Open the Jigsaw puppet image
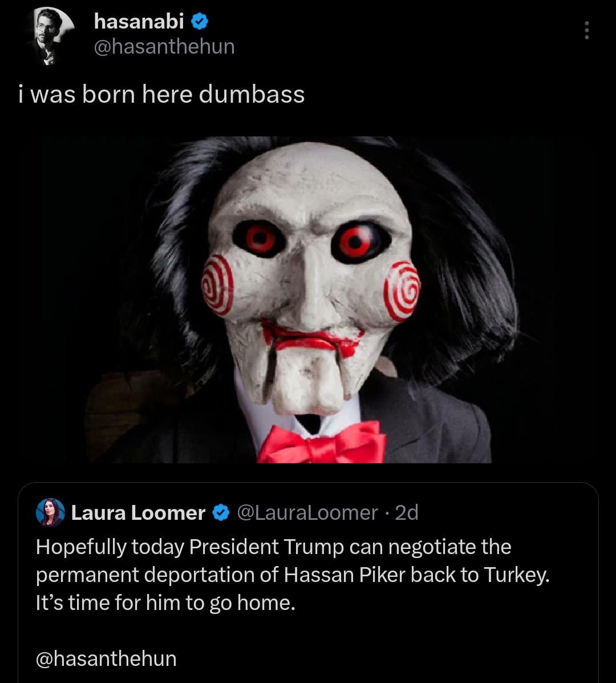The height and width of the screenshot is (683, 616). coord(308,300)
